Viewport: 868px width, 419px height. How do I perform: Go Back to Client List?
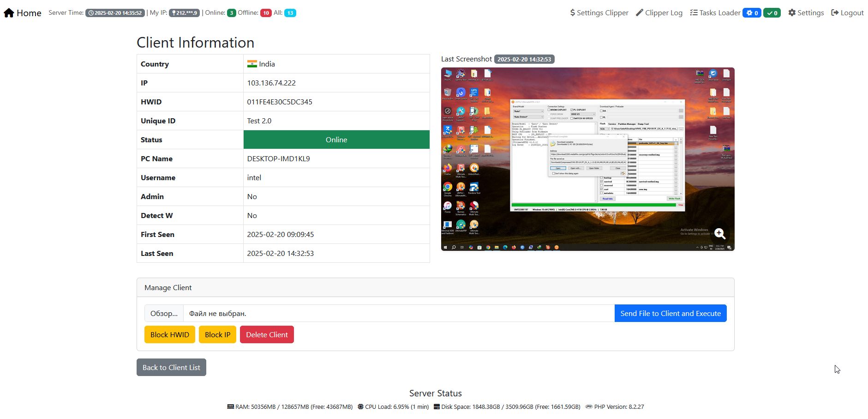pyautogui.click(x=171, y=367)
